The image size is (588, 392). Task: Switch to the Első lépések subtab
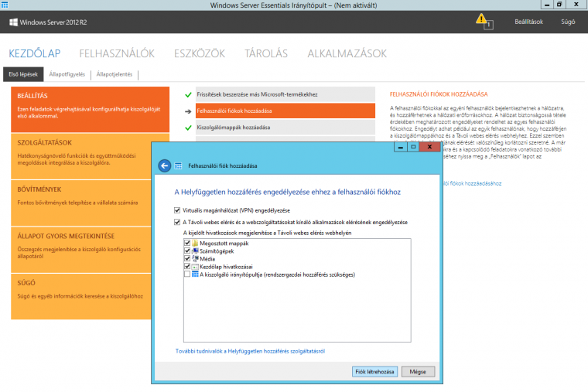coord(23,74)
